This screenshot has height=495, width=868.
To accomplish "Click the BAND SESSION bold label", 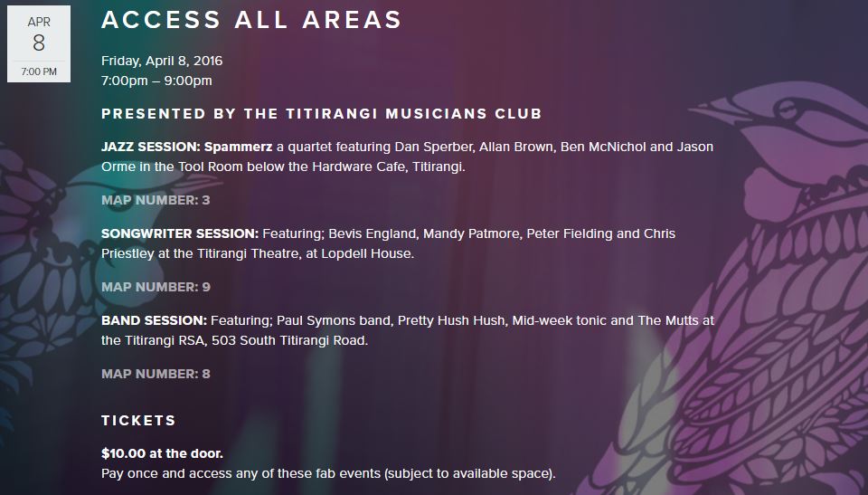I will [x=154, y=320].
